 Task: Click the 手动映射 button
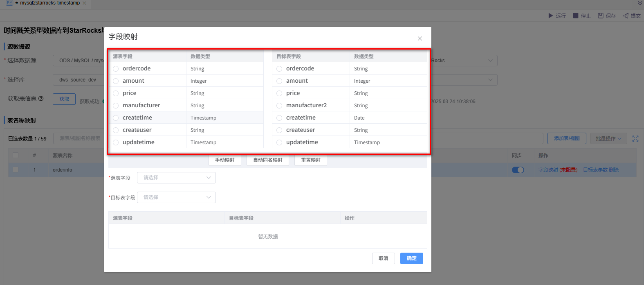pos(225,160)
